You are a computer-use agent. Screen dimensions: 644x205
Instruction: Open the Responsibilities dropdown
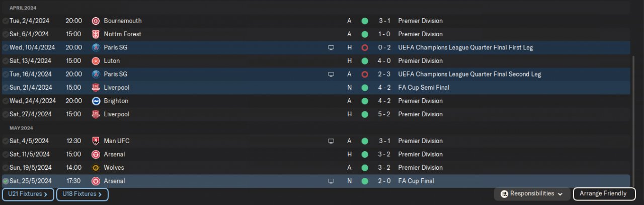coord(532,194)
